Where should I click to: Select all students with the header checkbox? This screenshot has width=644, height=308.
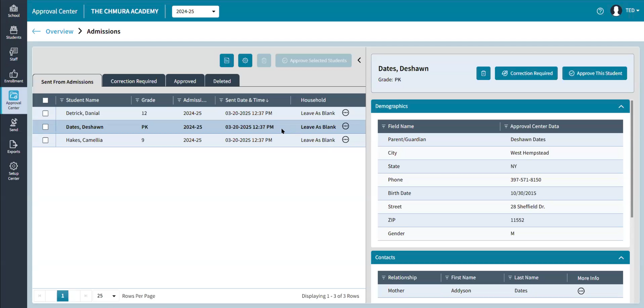(45, 100)
